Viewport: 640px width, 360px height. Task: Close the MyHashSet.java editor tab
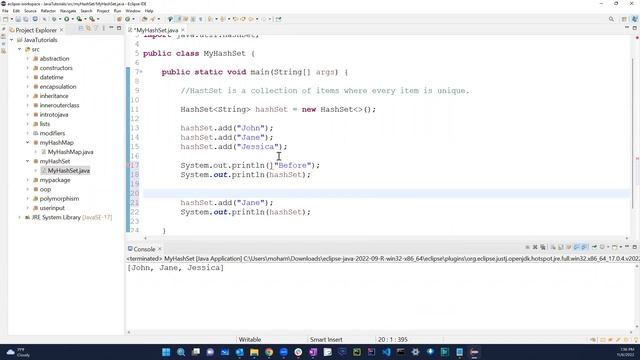(x=183, y=30)
